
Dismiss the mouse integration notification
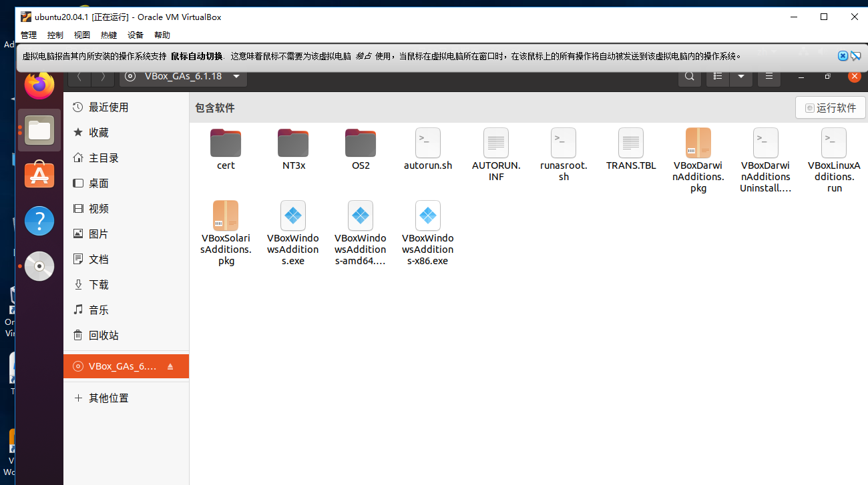[843, 56]
